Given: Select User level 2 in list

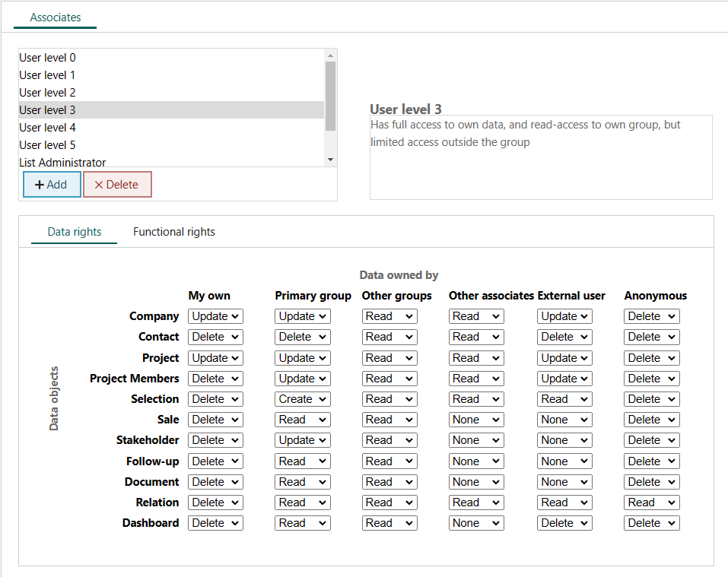Looking at the screenshot, I should point(171,93).
